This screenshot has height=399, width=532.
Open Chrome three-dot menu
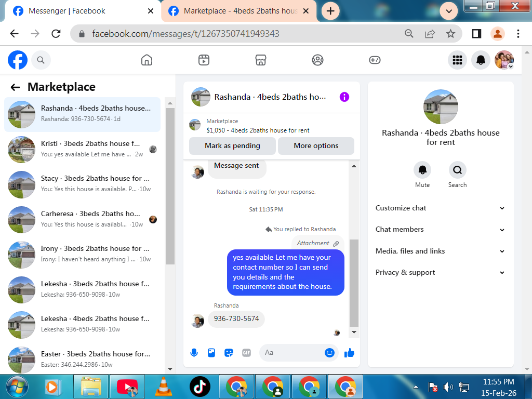518,34
